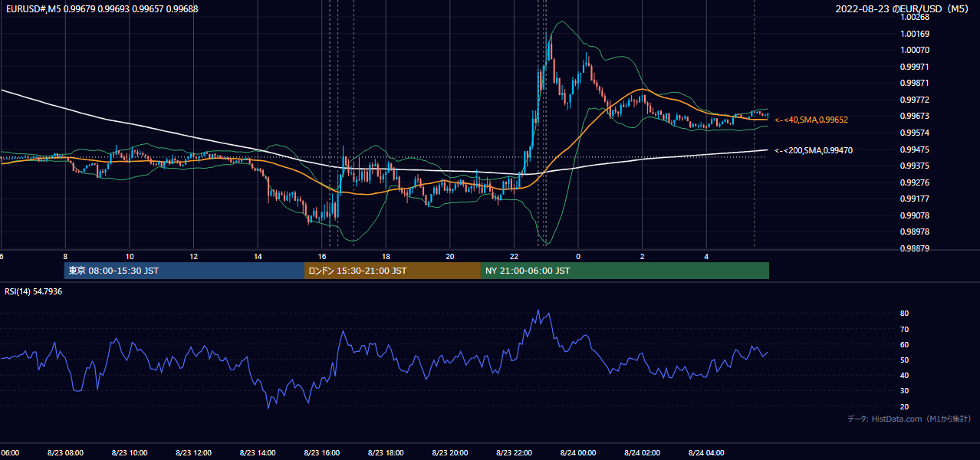
Task: Click price axis label 0.99673
Action: pos(916,117)
